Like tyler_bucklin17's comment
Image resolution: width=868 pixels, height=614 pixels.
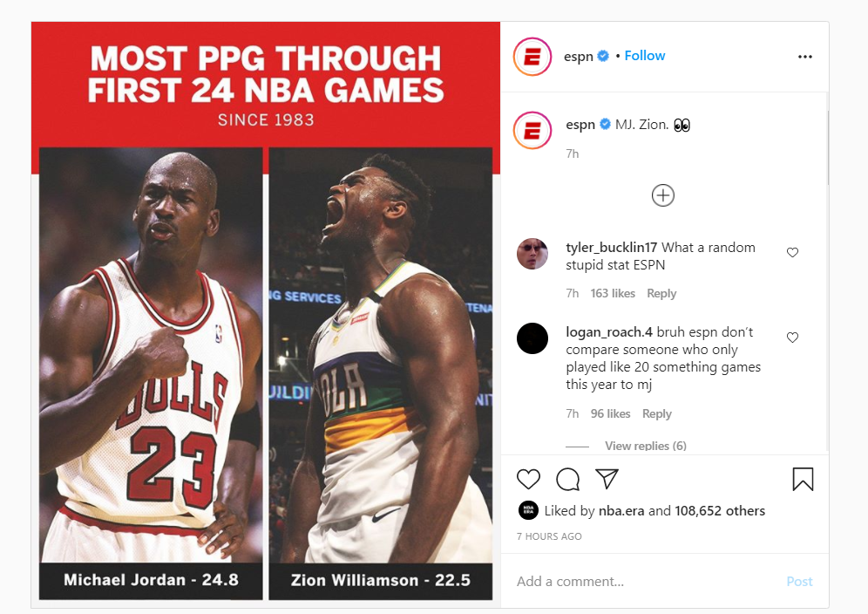pos(792,253)
